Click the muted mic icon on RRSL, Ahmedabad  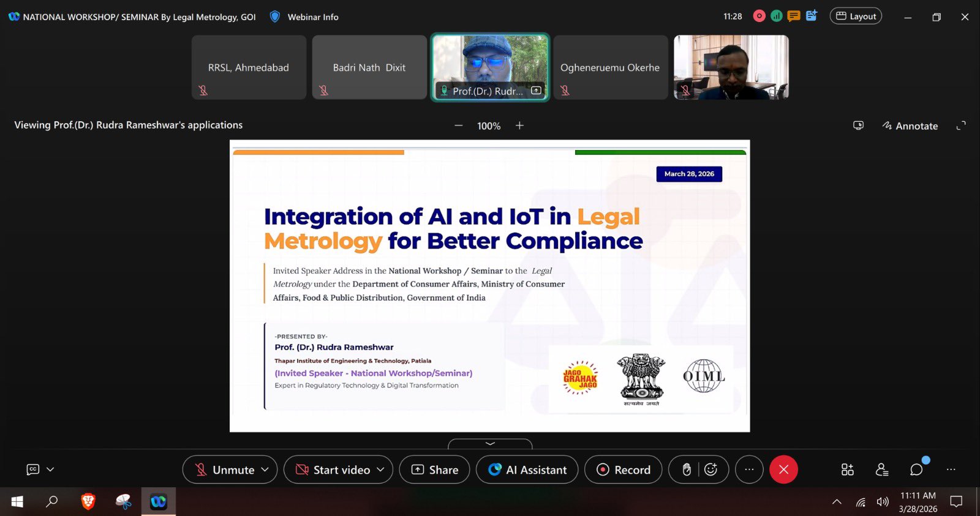point(203,91)
